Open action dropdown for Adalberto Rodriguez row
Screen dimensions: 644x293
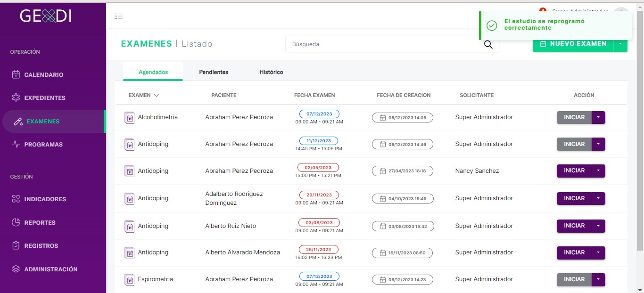click(598, 198)
